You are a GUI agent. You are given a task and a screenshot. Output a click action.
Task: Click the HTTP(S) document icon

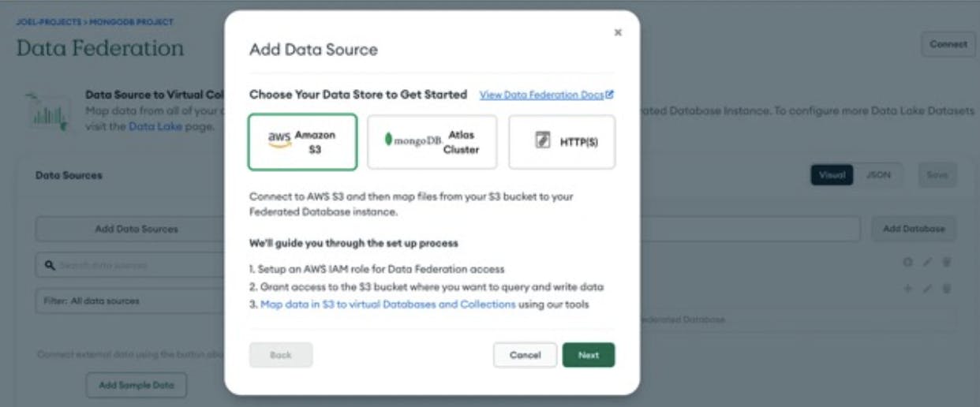(543, 141)
